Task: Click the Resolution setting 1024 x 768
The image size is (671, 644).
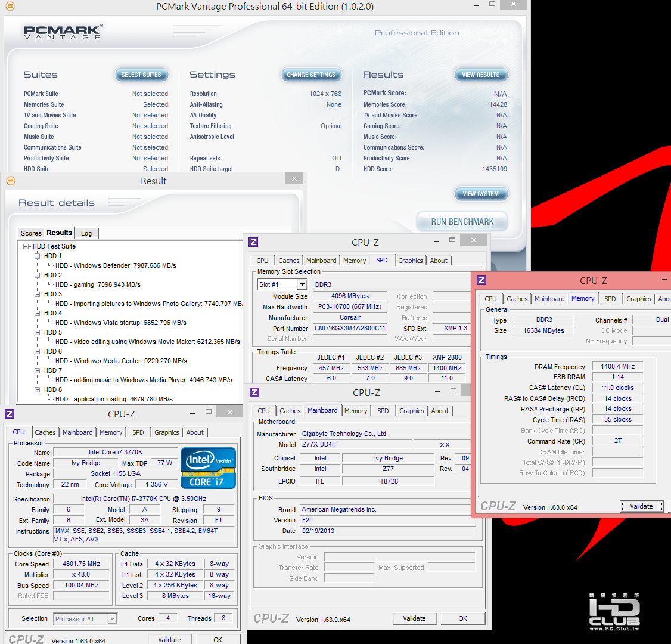Action: pyautogui.click(x=325, y=94)
